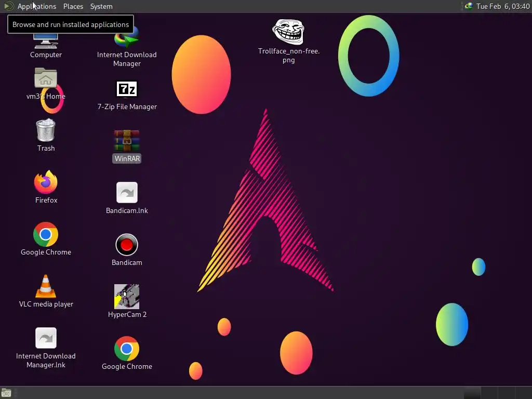Open 7-Zip File Manager icon
Image resolution: width=532 pixels, height=399 pixels.
pos(127,89)
